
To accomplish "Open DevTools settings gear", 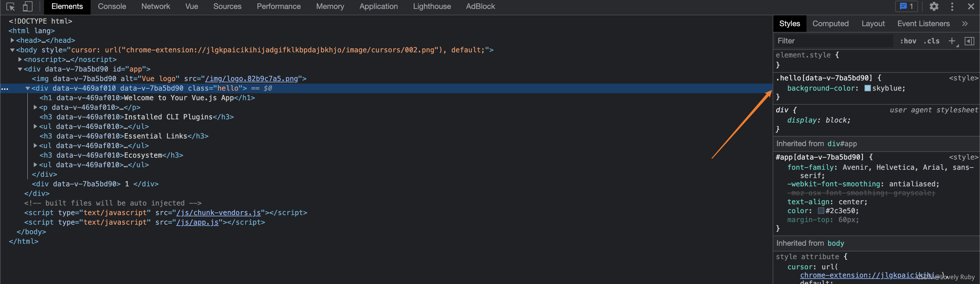I will tap(934, 6).
